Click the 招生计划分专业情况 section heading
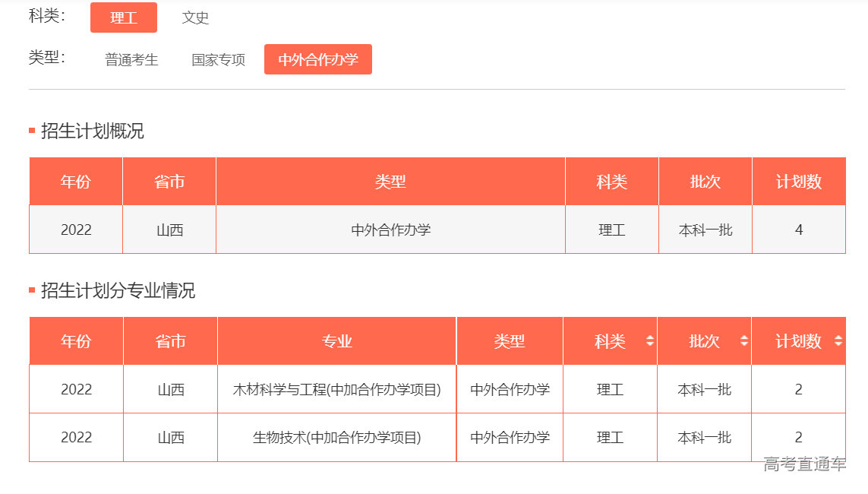Image resolution: width=868 pixels, height=494 pixels. (x=118, y=290)
